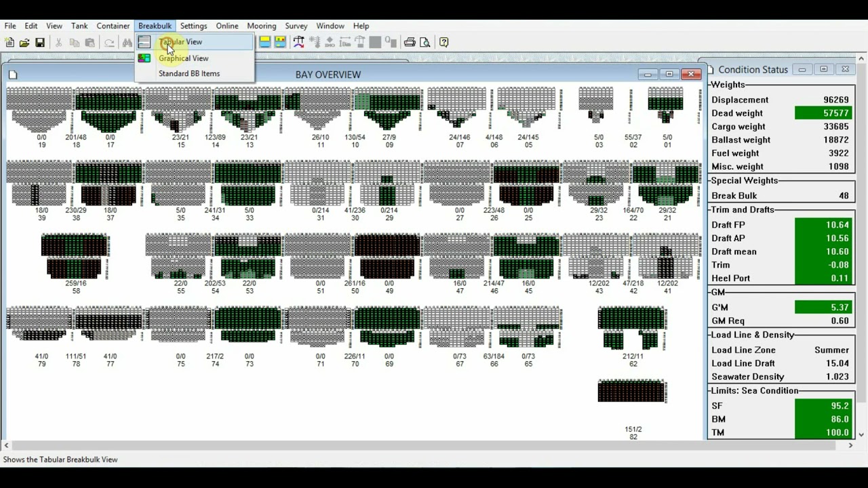Image resolution: width=868 pixels, height=488 pixels.
Task: Open the Container menu
Action: tap(113, 26)
